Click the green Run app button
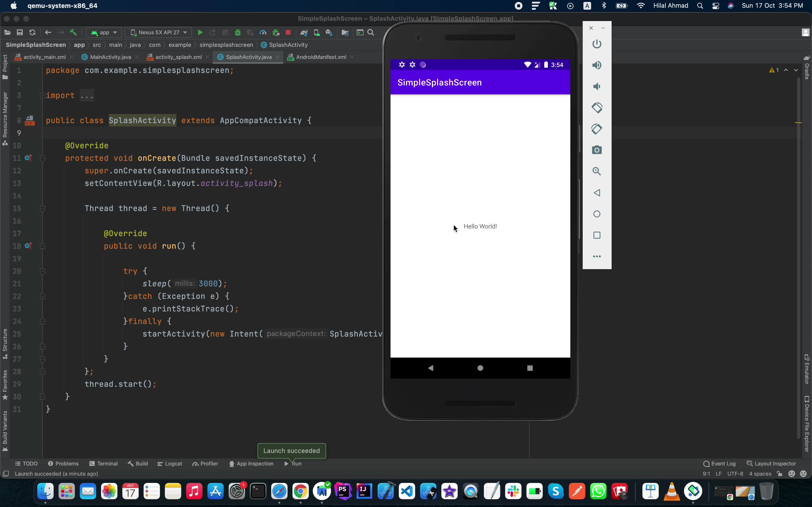This screenshot has width=812, height=507. pyautogui.click(x=200, y=33)
